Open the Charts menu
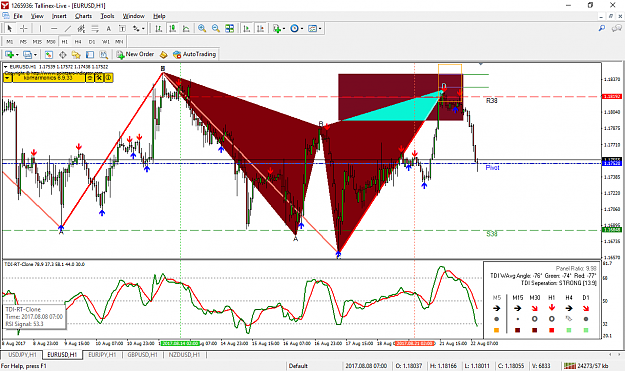625x371 pixels. click(x=83, y=16)
